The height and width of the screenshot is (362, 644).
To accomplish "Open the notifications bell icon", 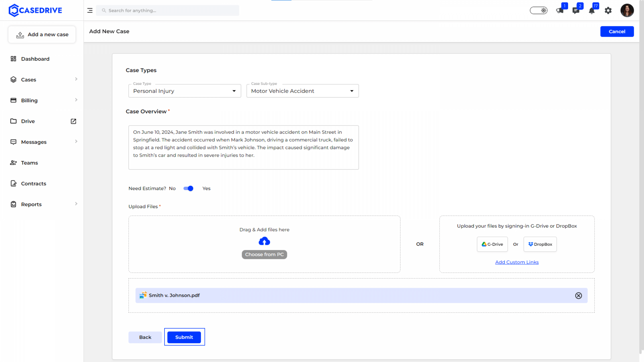I will [591, 11].
